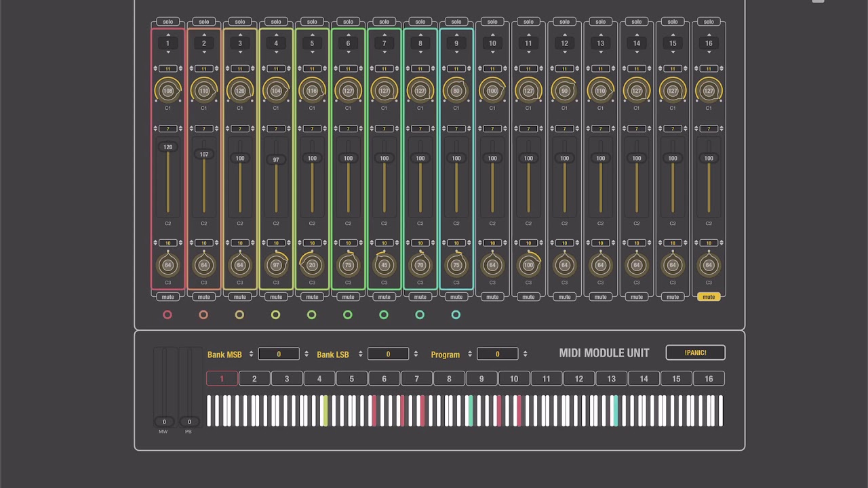Click the C1 knob on channel 12
This screenshot has width=868, height=488.
tap(564, 91)
